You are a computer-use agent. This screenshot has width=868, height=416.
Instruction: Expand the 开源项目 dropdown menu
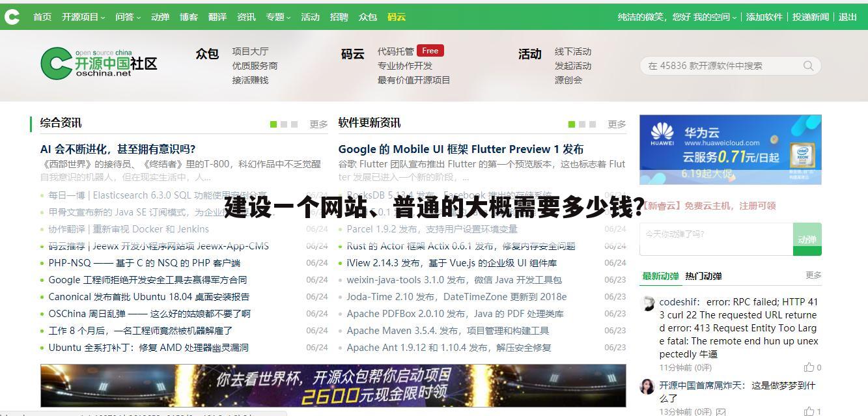pyautogui.click(x=83, y=17)
